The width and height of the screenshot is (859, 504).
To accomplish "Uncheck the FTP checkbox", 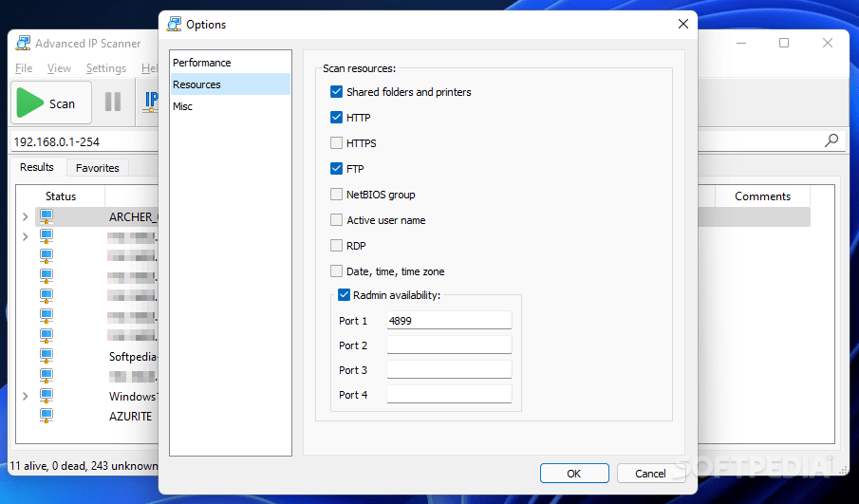I will coord(336,169).
